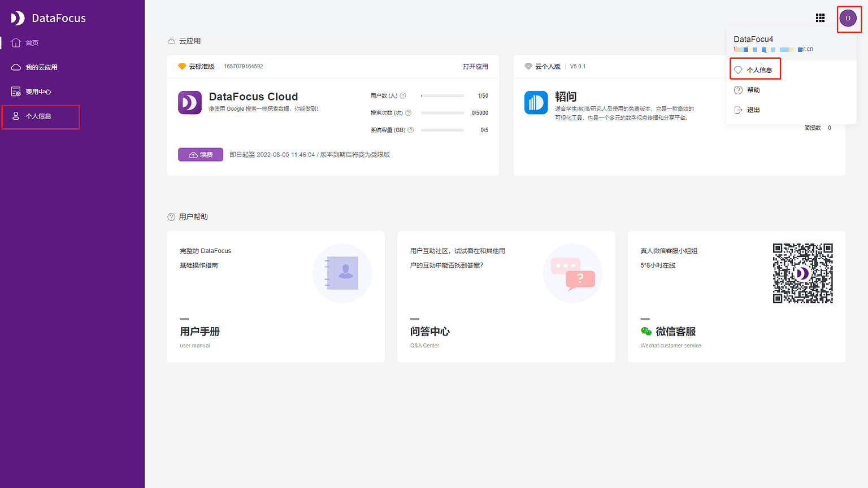Open the 微信客服 customer service card
This screenshot has height=488, width=868.
tap(736, 297)
